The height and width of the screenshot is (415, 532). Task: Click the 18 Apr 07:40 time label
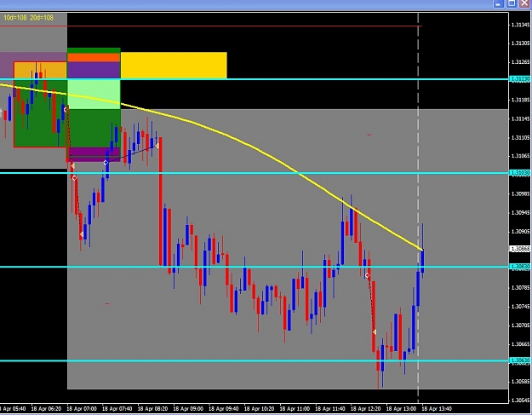[x=117, y=408]
